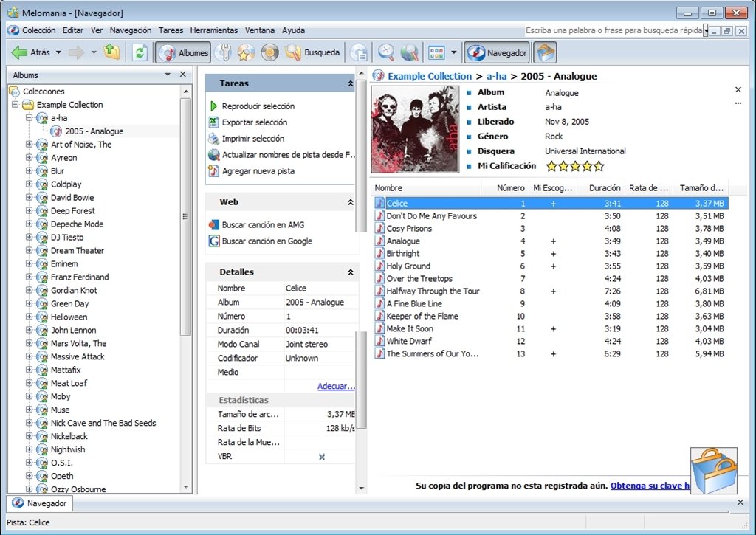Click the up-folder toolbar icon

[x=112, y=52]
